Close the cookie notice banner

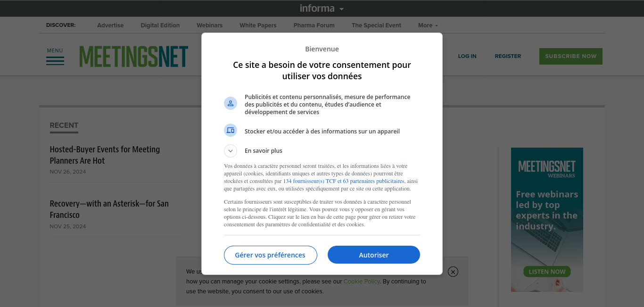point(453,272)
